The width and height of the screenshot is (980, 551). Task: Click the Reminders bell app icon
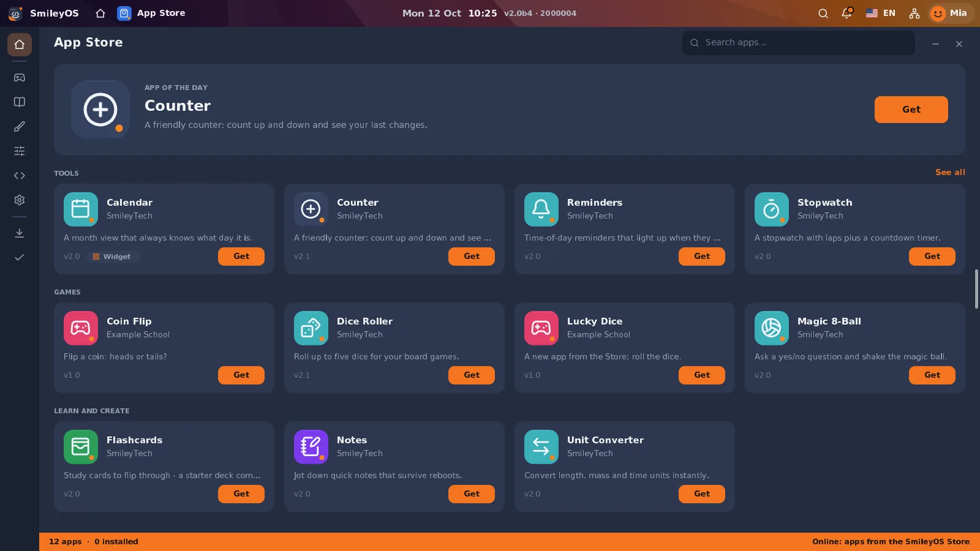(541, 209)
